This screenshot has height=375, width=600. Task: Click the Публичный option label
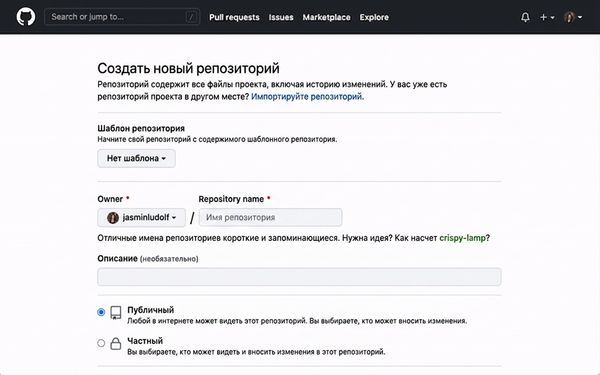click(151, 310)
